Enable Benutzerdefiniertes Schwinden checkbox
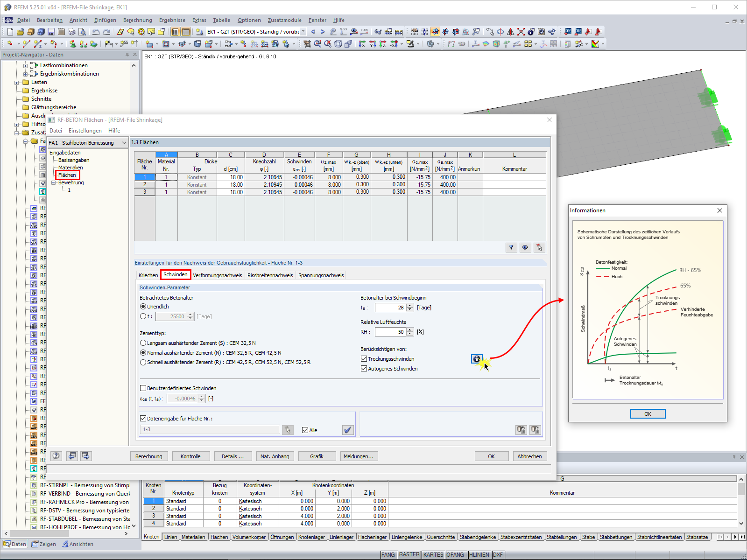This screenshot has height=560, width=747. coord(143,388)
